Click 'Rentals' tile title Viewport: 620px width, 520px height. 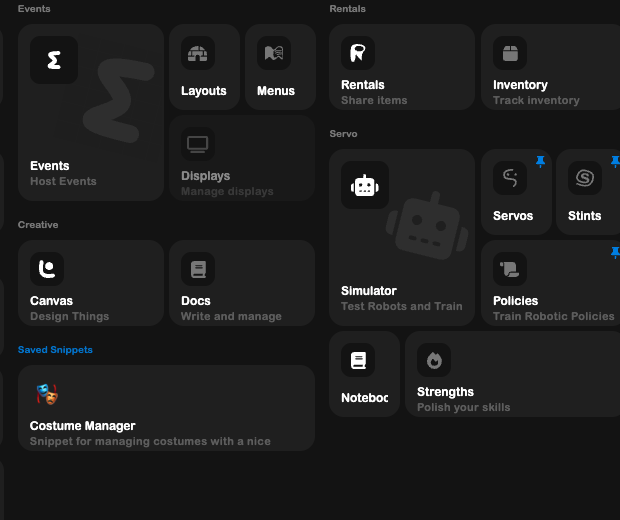[x=363, y=85]
